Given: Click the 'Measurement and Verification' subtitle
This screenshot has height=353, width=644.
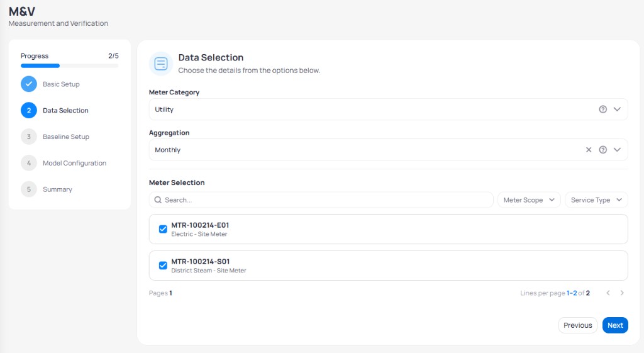Looking at the screenshot, I should point(58,23).
